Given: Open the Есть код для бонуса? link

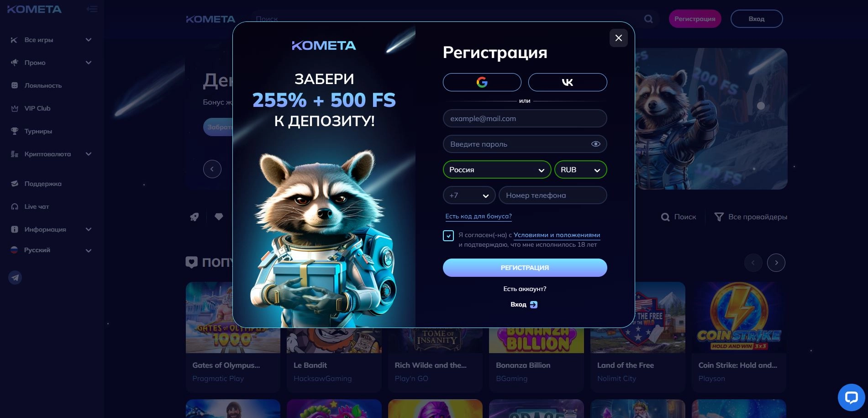Looking at the screenshot, I should tap(479, 216).
